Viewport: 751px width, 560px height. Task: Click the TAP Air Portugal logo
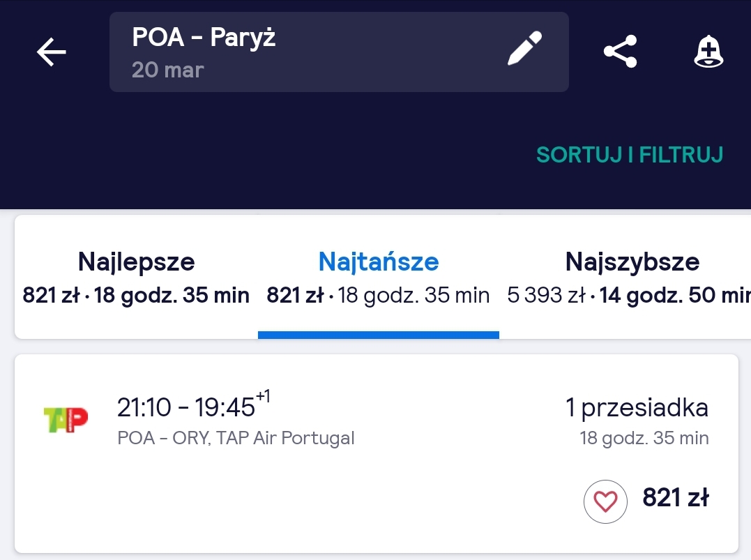(66, 420)
